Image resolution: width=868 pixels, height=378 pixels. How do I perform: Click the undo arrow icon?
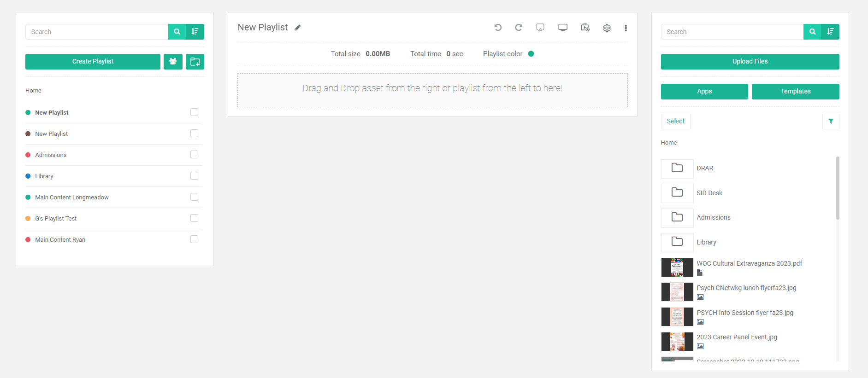(x=498, y=28)
